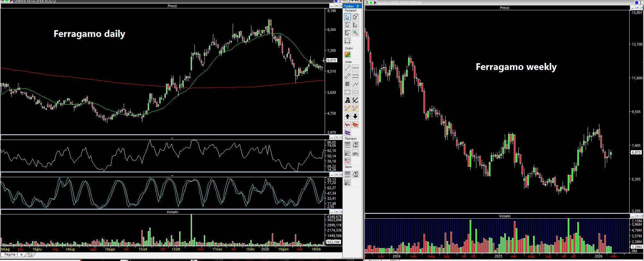Viewport: 644px width, 261px height.
Task: Activate the magnifier zoom tool
Action: pos(355,33)
